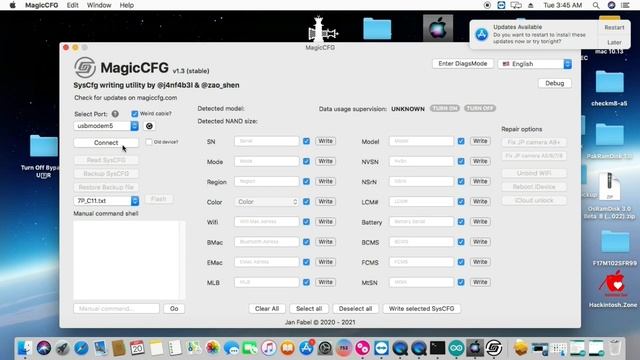Open the 7P_C11.txt file dropdown
Image resolution: width=640 pixels, height=360 pixels.
106,201
